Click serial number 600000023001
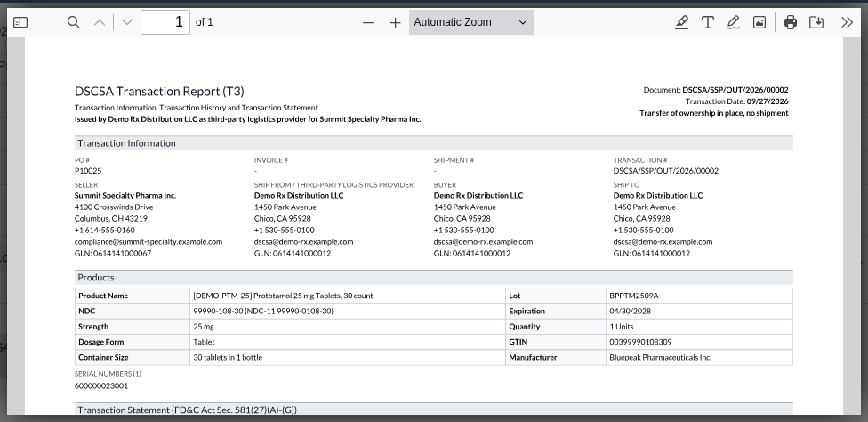 pos(101,386)
